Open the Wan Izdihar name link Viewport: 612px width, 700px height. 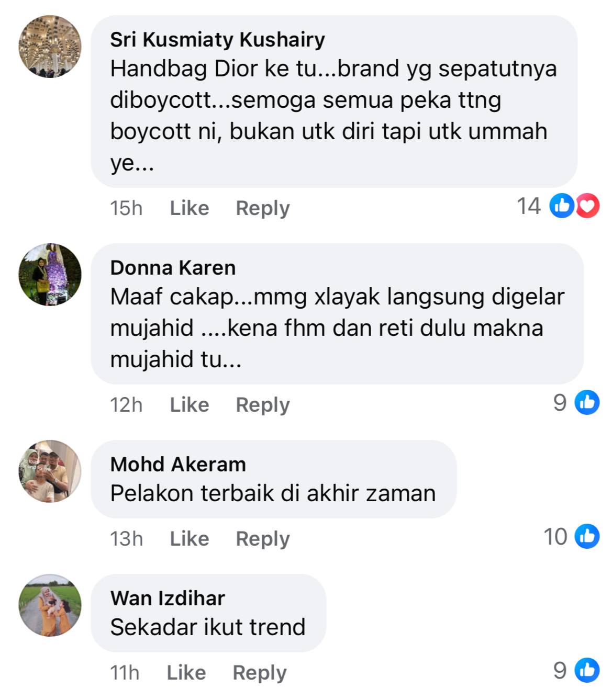168,598
